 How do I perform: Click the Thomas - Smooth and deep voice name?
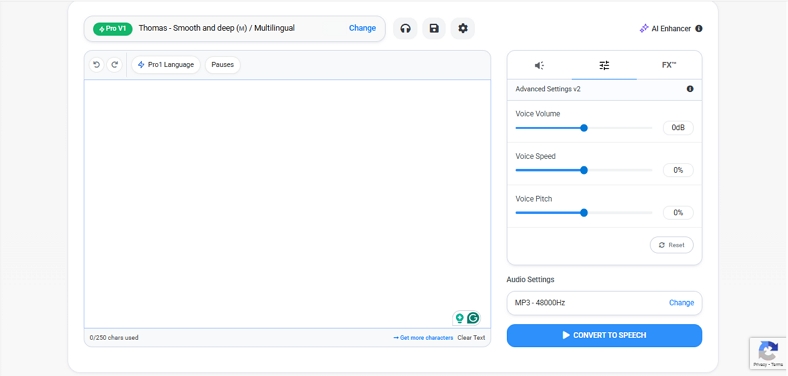pos(217,28)
